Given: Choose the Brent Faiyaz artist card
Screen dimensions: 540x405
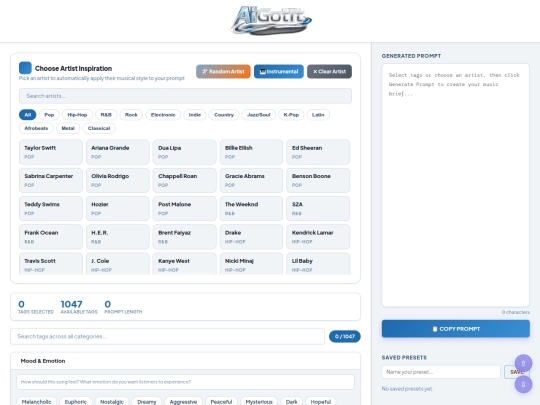Looking at the screenshot, I should click(185, 237).
